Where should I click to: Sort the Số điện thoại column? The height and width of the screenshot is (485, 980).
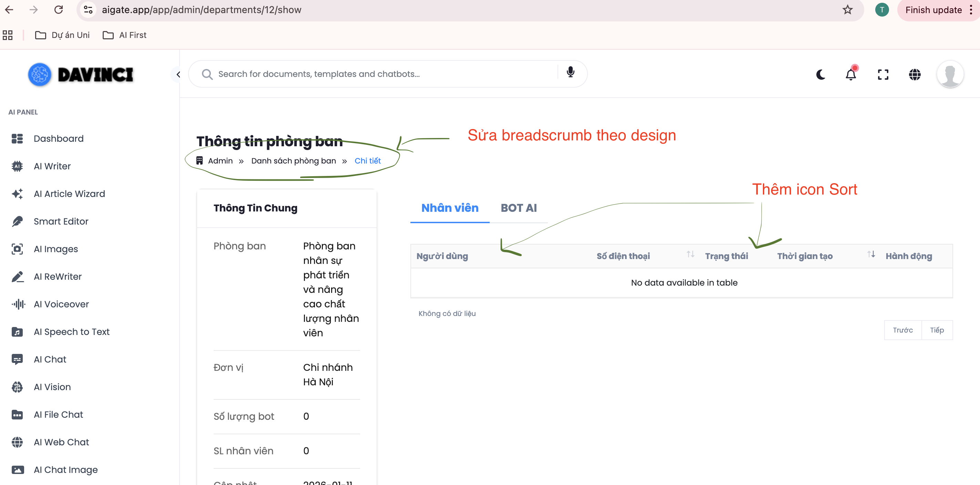623,256
